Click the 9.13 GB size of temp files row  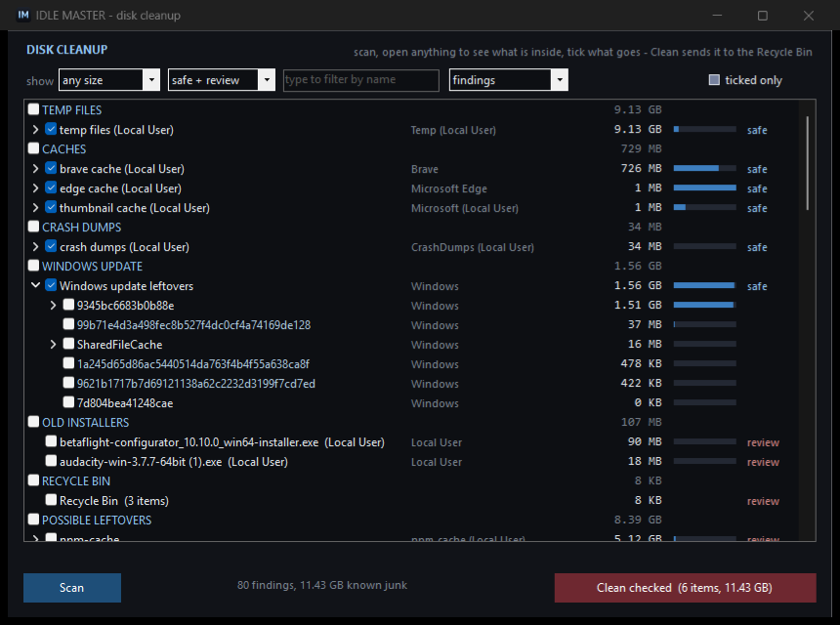[x=638, y=129]
